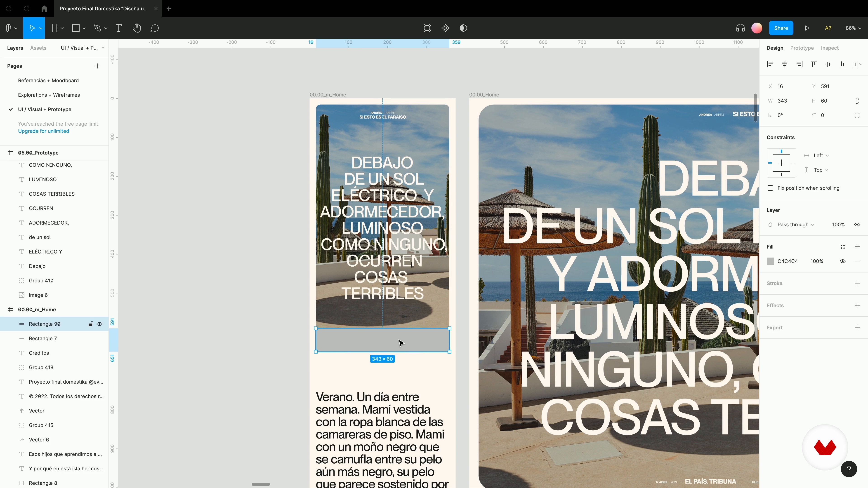Switch to the Design tab

tap(775, 48)
